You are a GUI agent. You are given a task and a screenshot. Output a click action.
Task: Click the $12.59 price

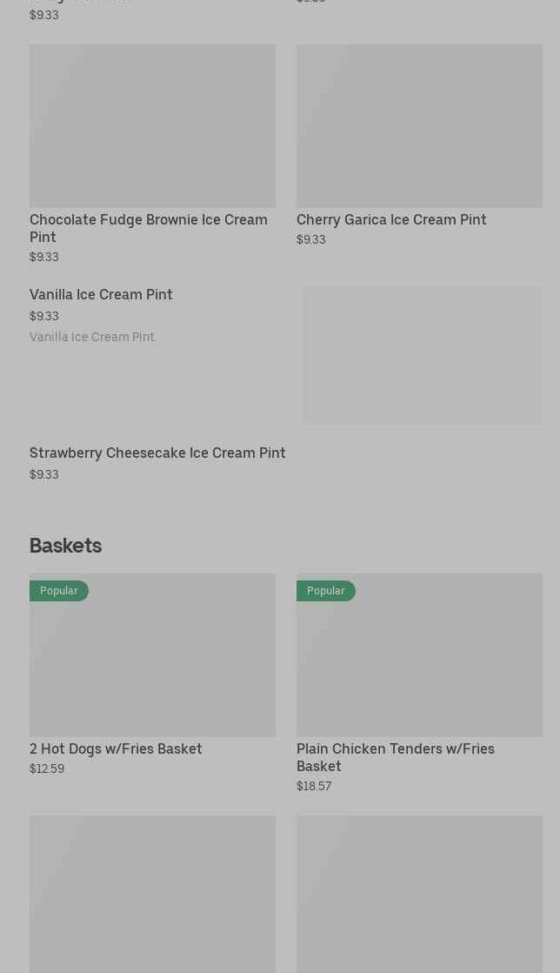pos(47,768)
